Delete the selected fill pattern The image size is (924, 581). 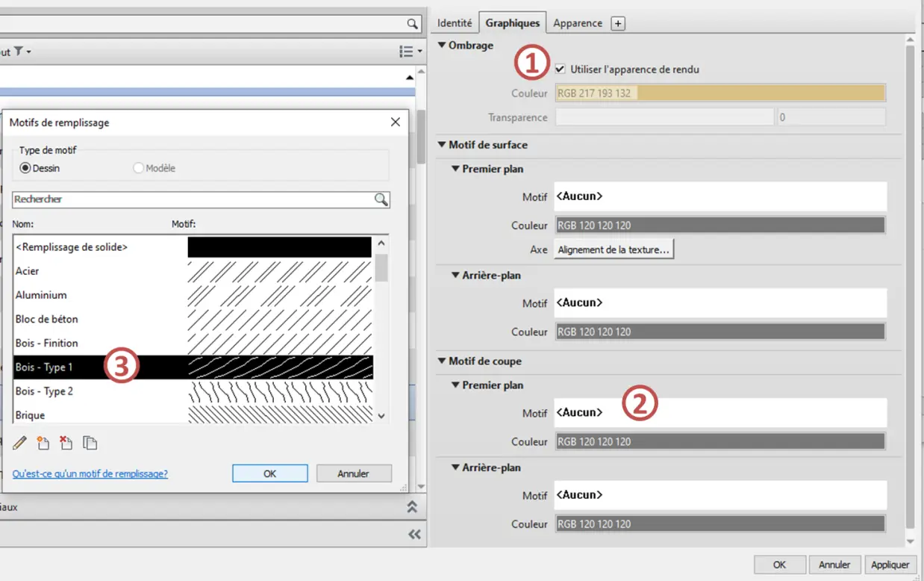click(66, 443)
